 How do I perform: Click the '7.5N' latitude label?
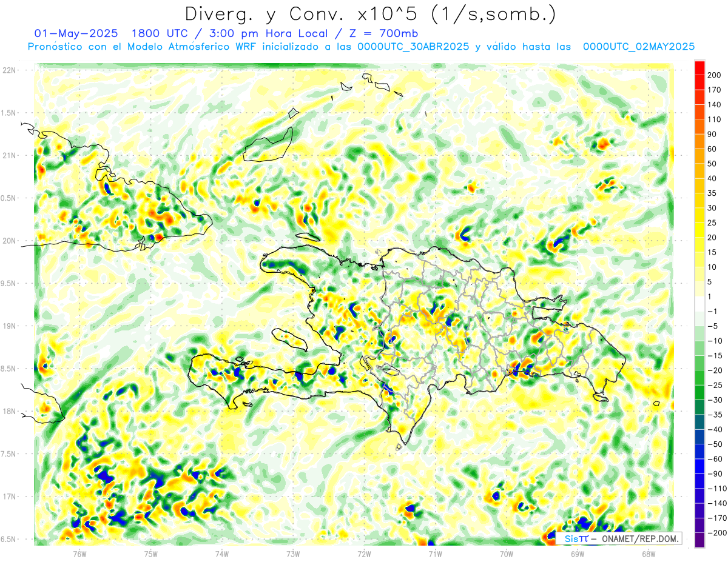click(x=8, y=454)
